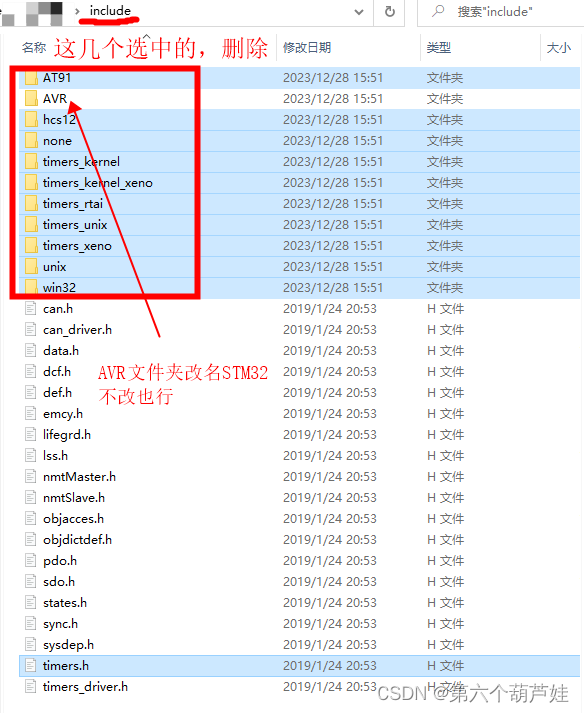Sort by the 名称 column header
This screenshot has height=713, width=584.
(x=34, y=47)
